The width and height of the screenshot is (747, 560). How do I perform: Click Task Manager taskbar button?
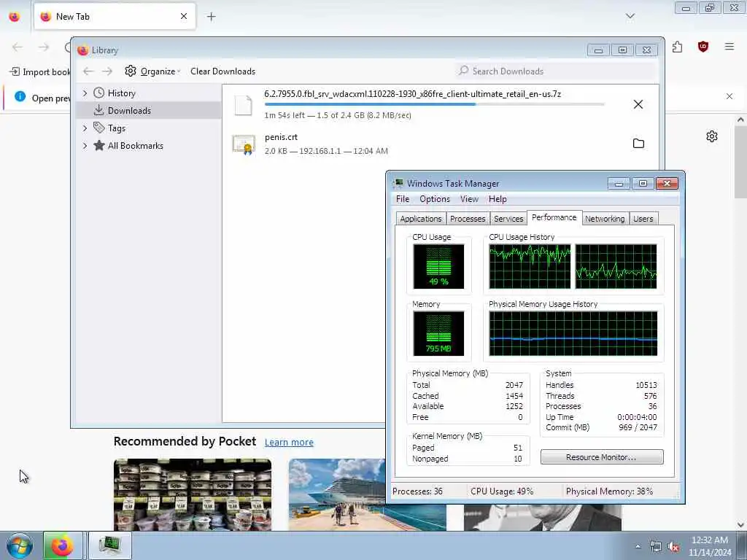click(x=110, y=545)
